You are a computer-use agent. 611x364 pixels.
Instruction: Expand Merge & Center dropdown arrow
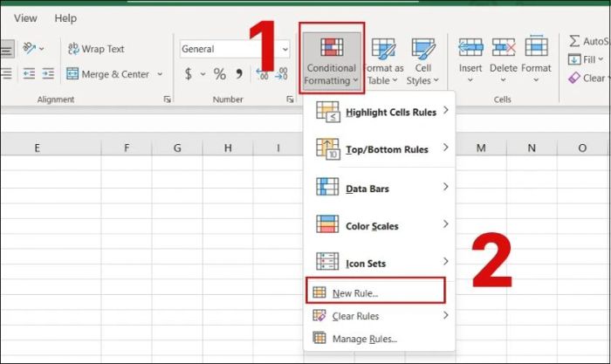point(160,73)
